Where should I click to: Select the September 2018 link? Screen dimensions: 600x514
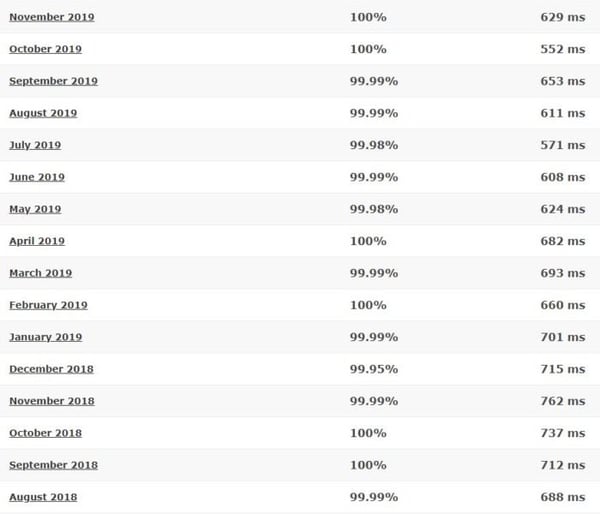[53, 465]
